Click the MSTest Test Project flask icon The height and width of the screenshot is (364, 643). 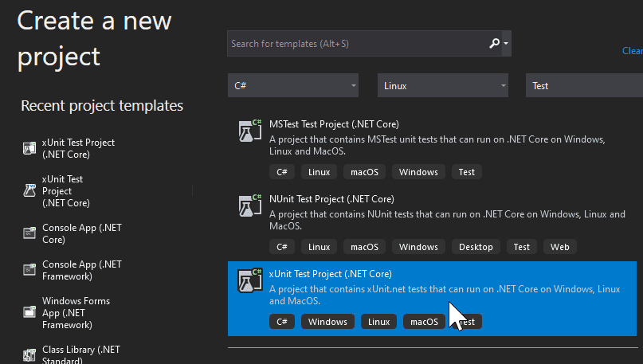point(251,131)
